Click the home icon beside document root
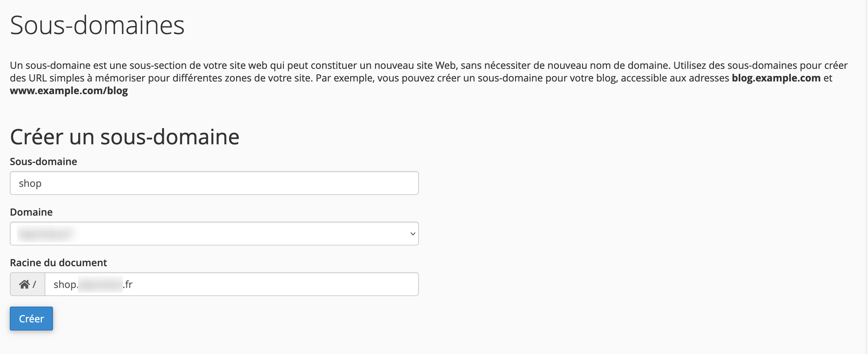Image resolution: width=868 pixels, height=354 pixels. [x=25, y=284]
